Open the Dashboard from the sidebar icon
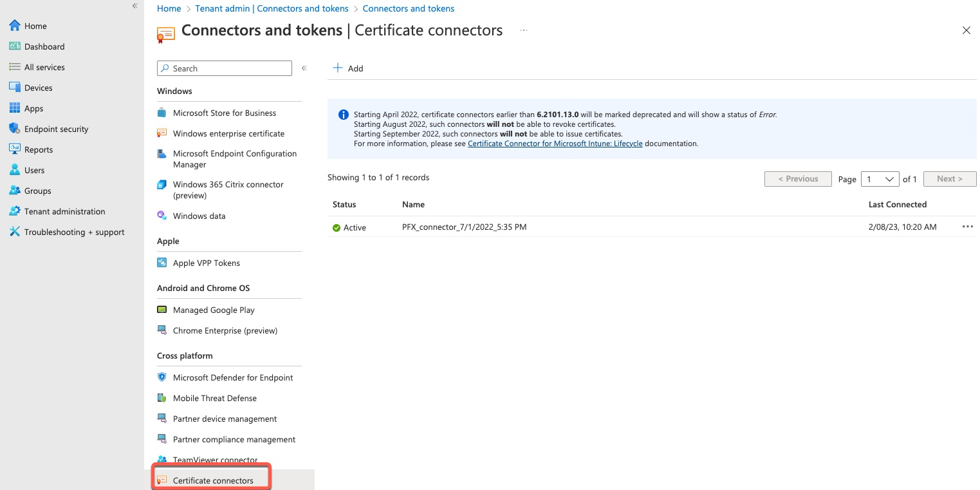The width and height of the screenshot is (980, 490). coord(14,46)
